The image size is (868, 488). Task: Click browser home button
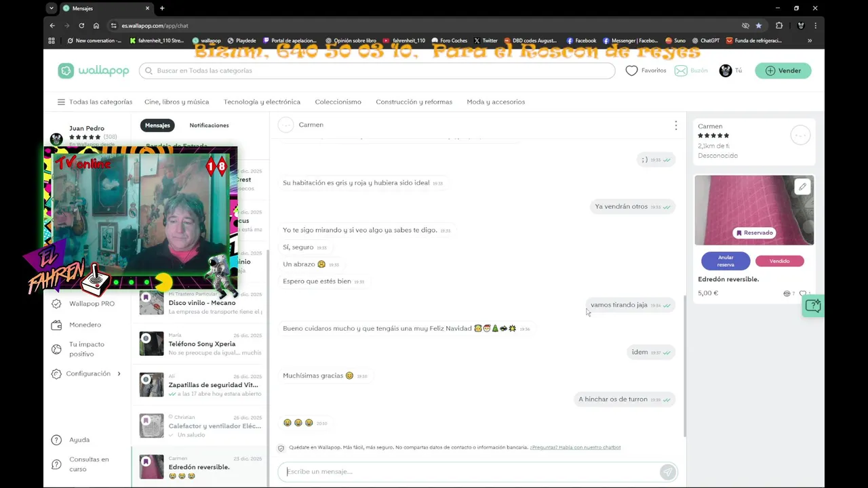pos(96,26)
